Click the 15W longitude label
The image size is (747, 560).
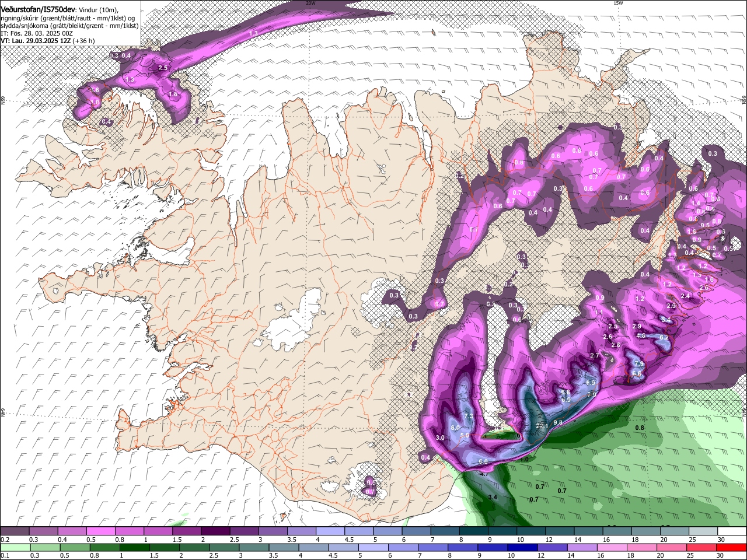[x=618, y=3]
